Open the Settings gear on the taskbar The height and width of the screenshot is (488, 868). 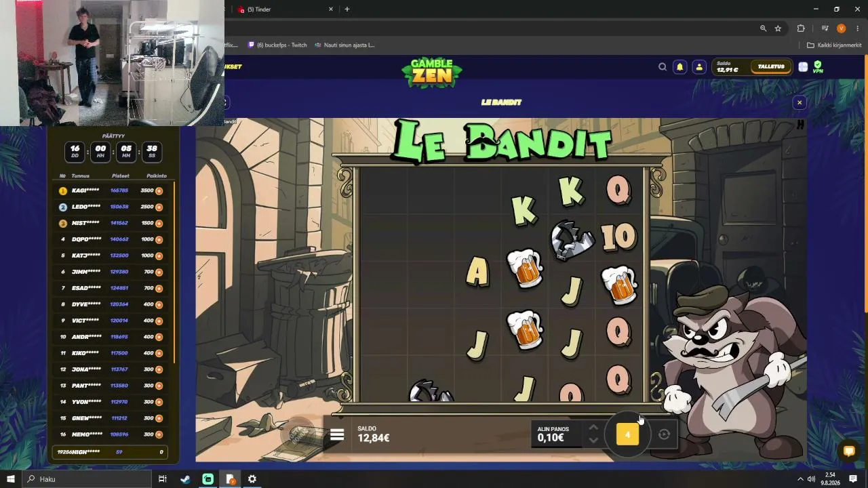(252, 479)
